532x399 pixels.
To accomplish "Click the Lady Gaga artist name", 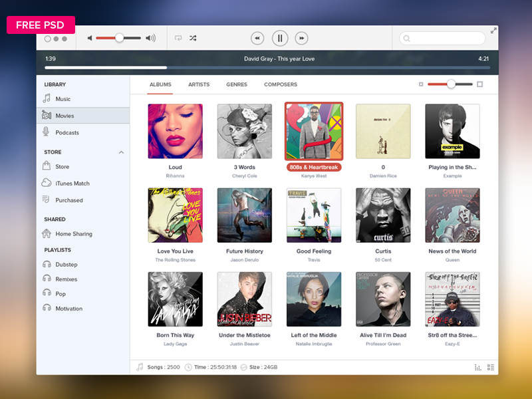I will [176, 344].
